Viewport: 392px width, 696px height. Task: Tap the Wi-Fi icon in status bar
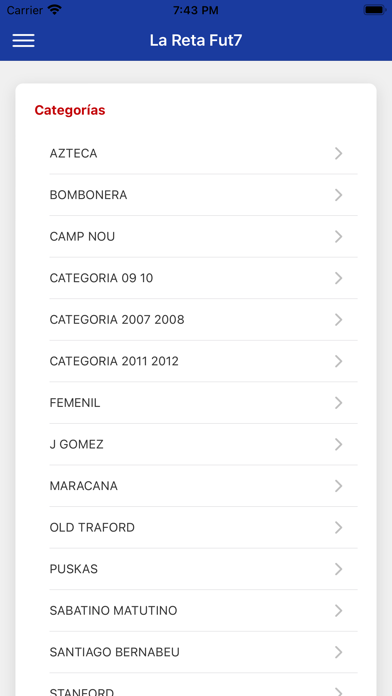55,10
